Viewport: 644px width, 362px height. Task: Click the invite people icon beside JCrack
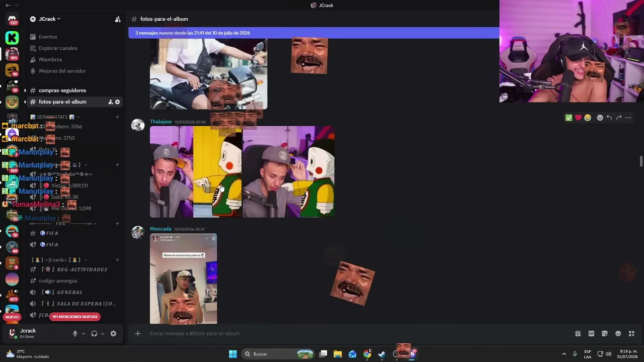tap(118, 19)
